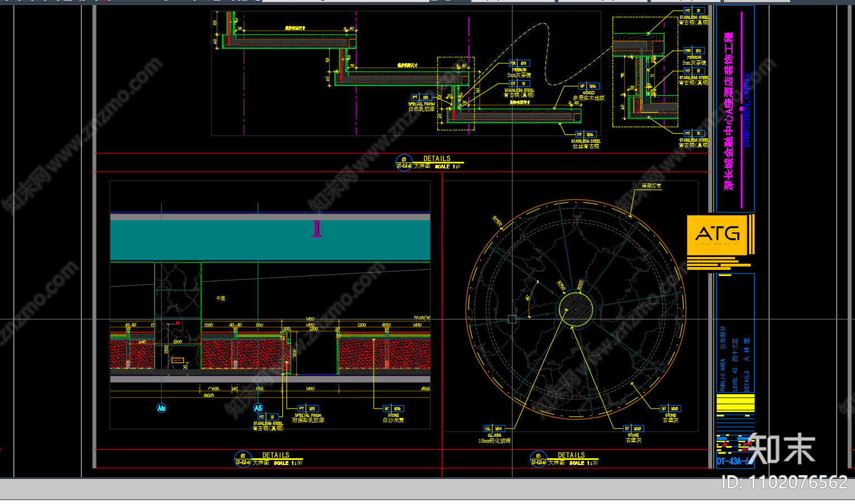Select the 中庭 room label
Image resolution: width=855 pixels, height=504 pixels.
point(221,299)
